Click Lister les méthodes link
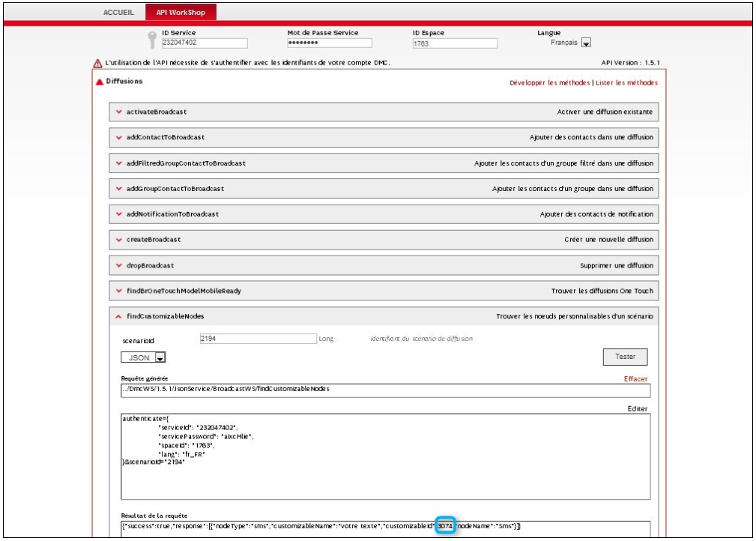 626,83
